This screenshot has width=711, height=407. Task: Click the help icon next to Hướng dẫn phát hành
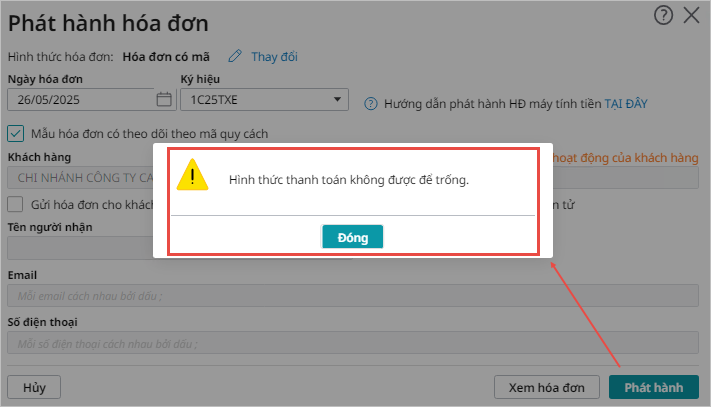[x=370, y=104]
